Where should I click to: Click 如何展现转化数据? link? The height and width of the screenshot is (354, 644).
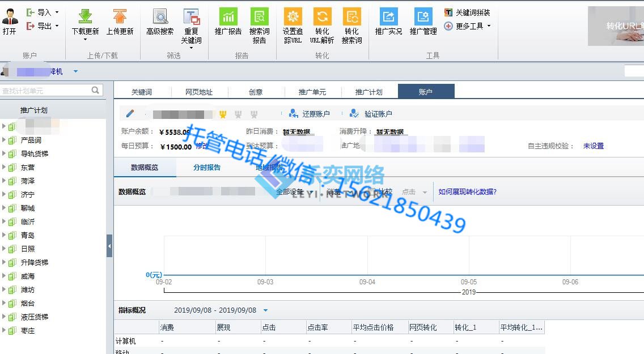pos(467,191)
